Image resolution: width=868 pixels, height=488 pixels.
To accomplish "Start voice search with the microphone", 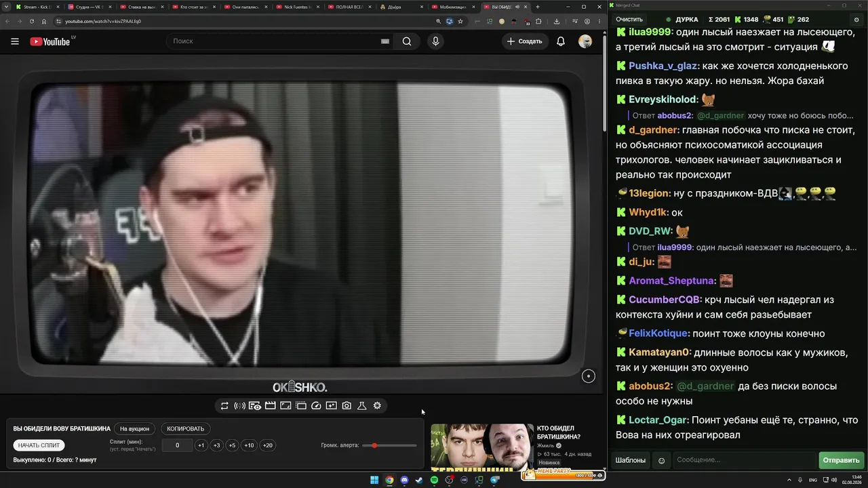I will (x=435, y=41).
